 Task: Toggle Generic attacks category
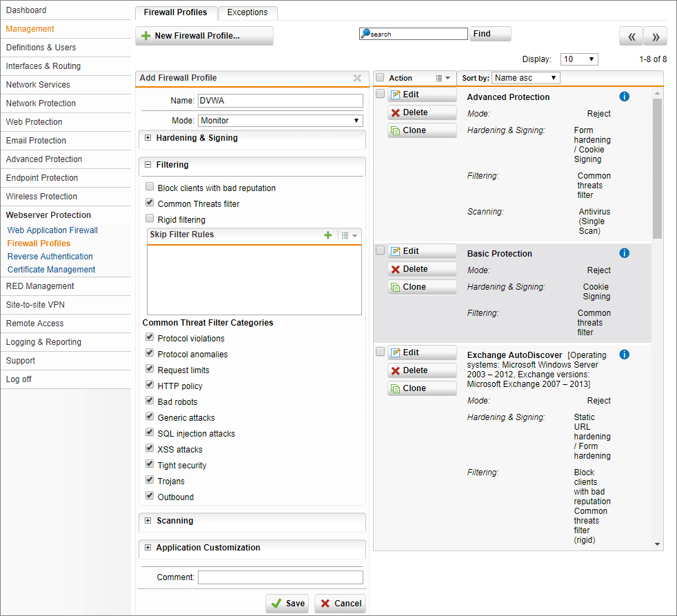(x=150, y=417)
